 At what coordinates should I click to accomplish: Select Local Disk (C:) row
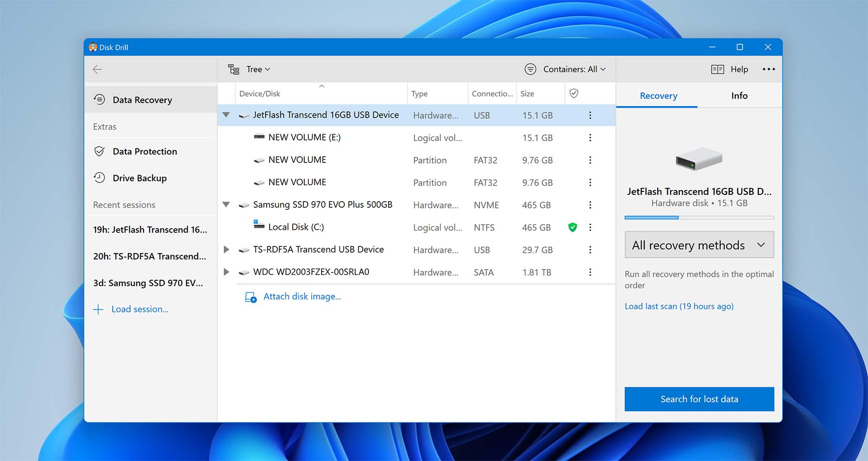coord(416,227)
